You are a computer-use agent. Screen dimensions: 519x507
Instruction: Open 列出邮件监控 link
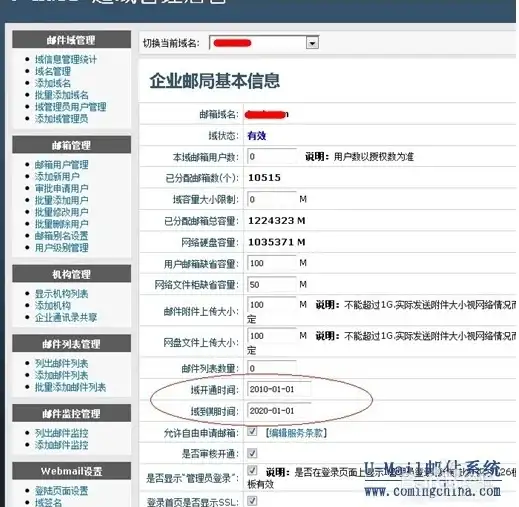click(x=61, y=433)
